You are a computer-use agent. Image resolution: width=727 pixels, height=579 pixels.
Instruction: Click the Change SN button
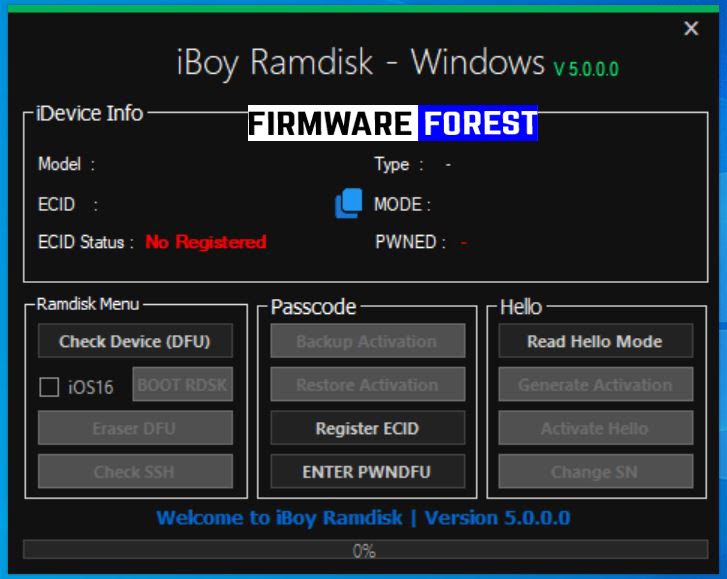596,471
